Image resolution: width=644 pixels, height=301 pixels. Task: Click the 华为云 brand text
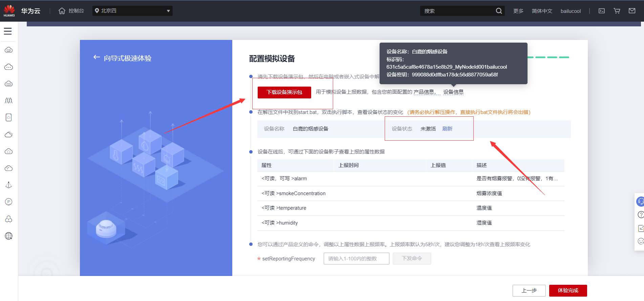[x=31, y=11]
